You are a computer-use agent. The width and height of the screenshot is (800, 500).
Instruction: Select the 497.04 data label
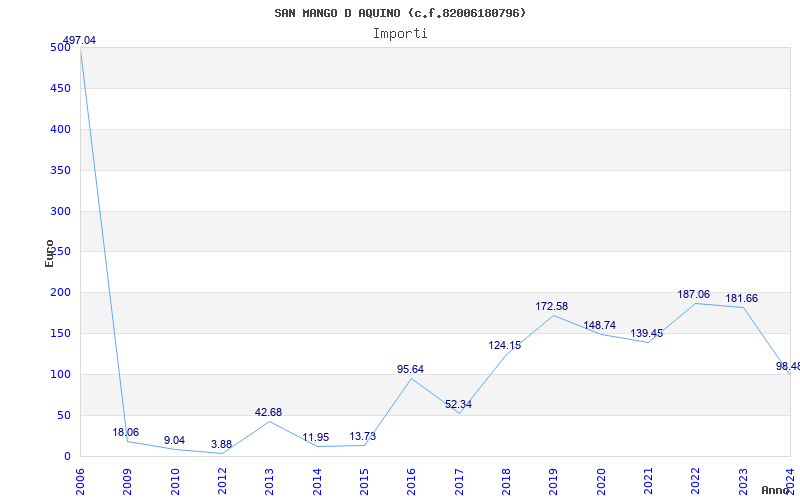click(x=79, y=40)
